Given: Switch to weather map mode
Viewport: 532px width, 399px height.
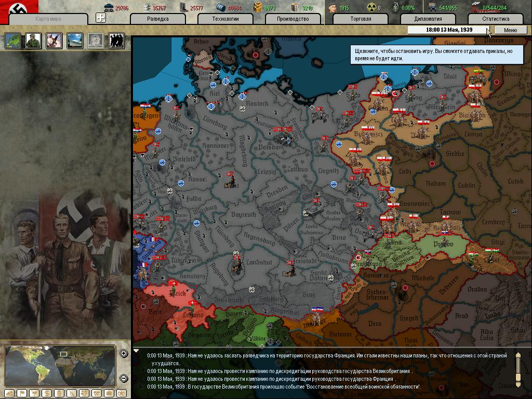Looking at the screenshot, I should tap(34, 393).
